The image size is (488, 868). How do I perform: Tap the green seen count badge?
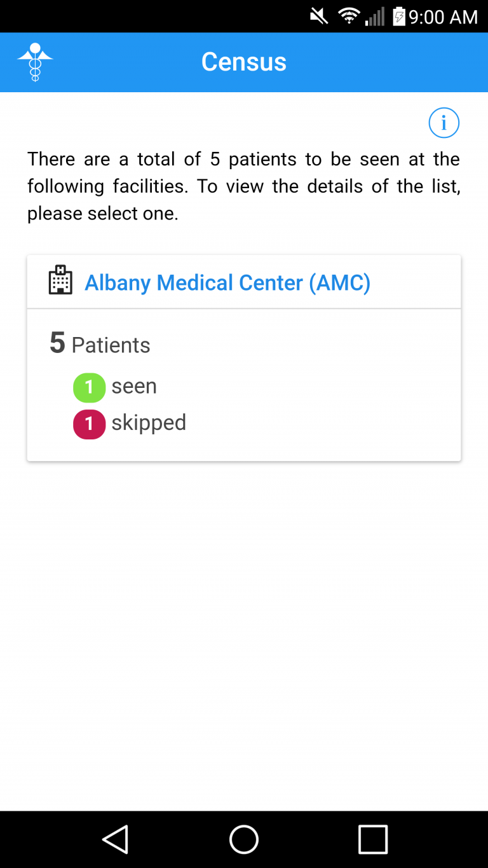pos(89,387)
